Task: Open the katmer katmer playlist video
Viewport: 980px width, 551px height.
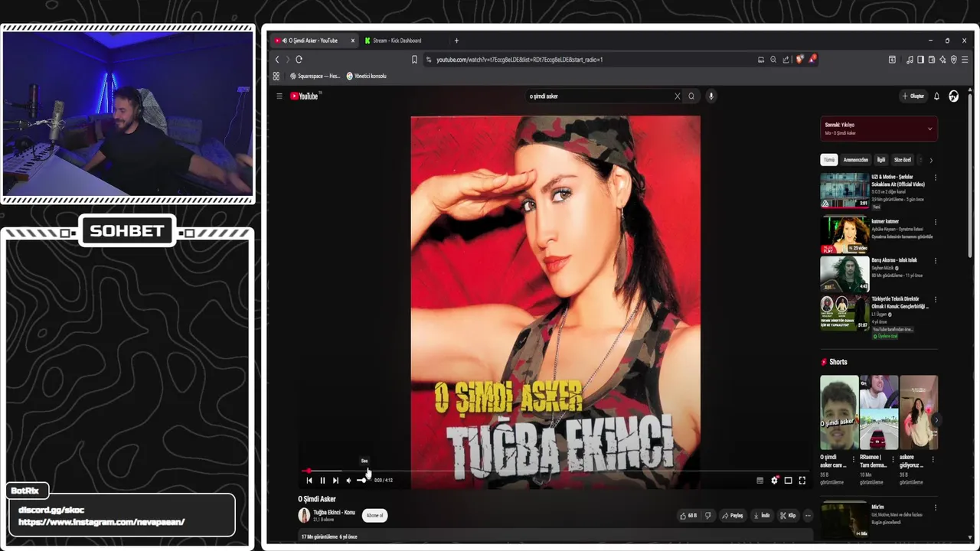Action: click(x=844, y=235)
